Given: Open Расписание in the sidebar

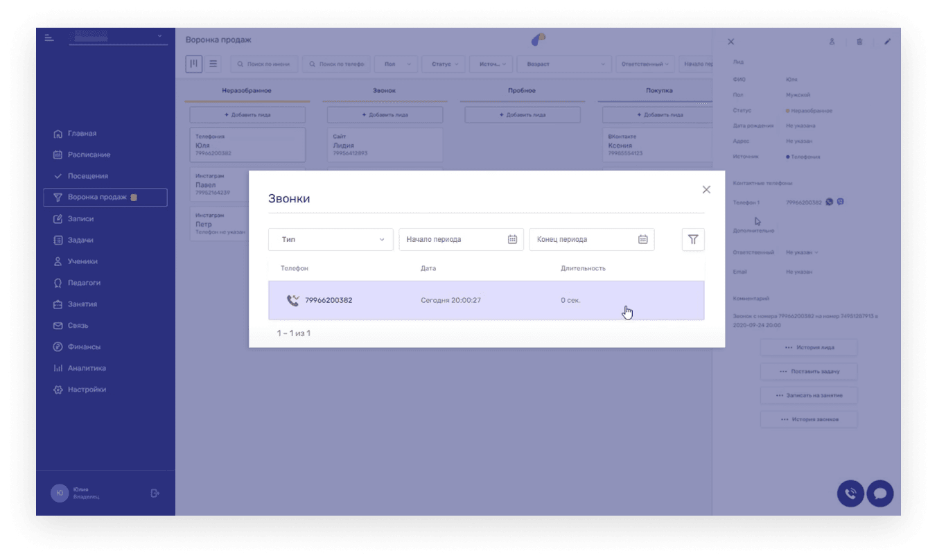Looking at the screenshot, I should click(89, 155).
